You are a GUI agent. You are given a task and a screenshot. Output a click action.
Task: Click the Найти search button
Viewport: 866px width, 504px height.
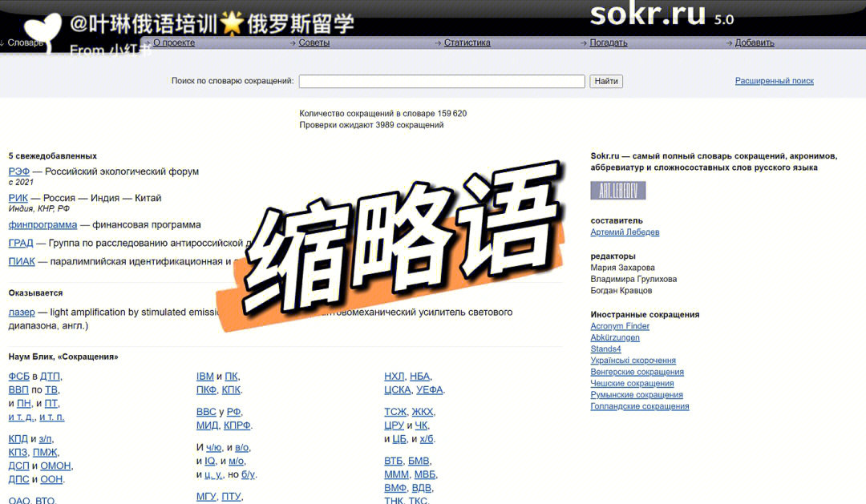click(x=606, y=81)
